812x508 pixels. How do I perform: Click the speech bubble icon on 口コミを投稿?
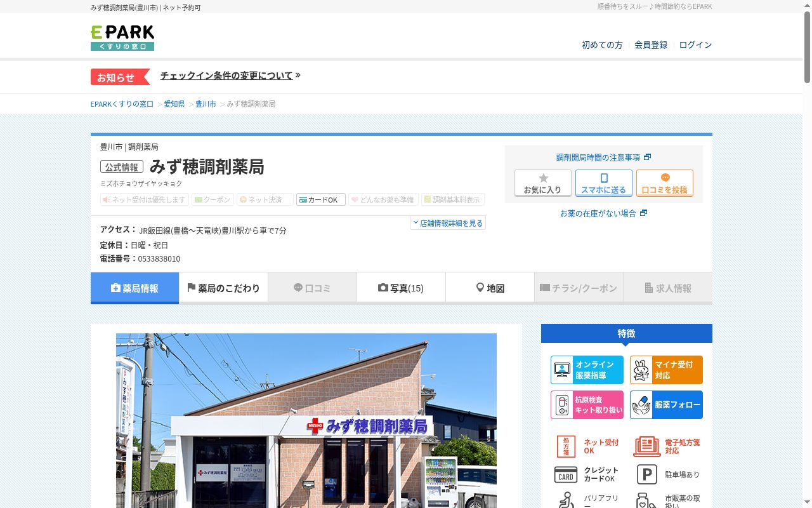(x=665, y=178)
